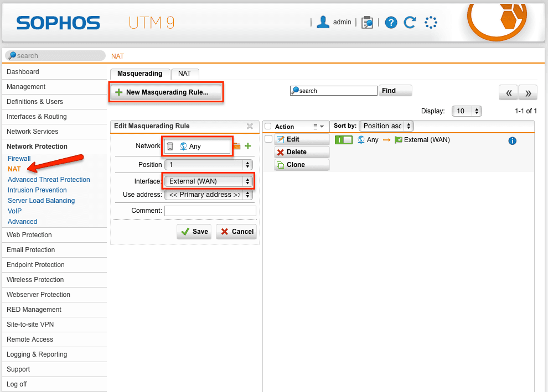Click the Delete rule button

pyautogui.click(x=302, y=152)
